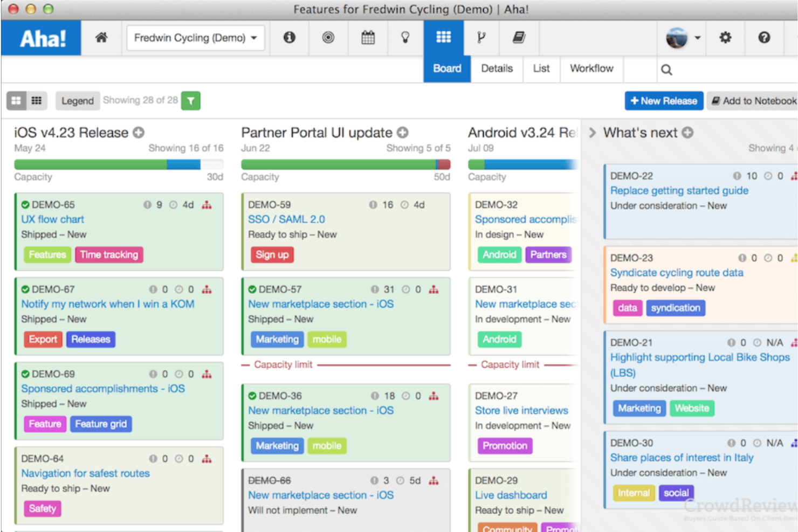Switch to the Details tab
Image resolution: width=798 pixels, height=532 pixels.
497,68
